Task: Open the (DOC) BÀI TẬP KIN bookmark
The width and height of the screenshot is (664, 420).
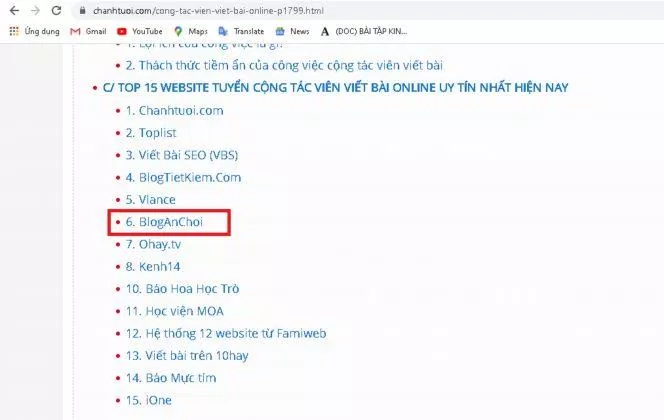Action: (x=364, y=31)
